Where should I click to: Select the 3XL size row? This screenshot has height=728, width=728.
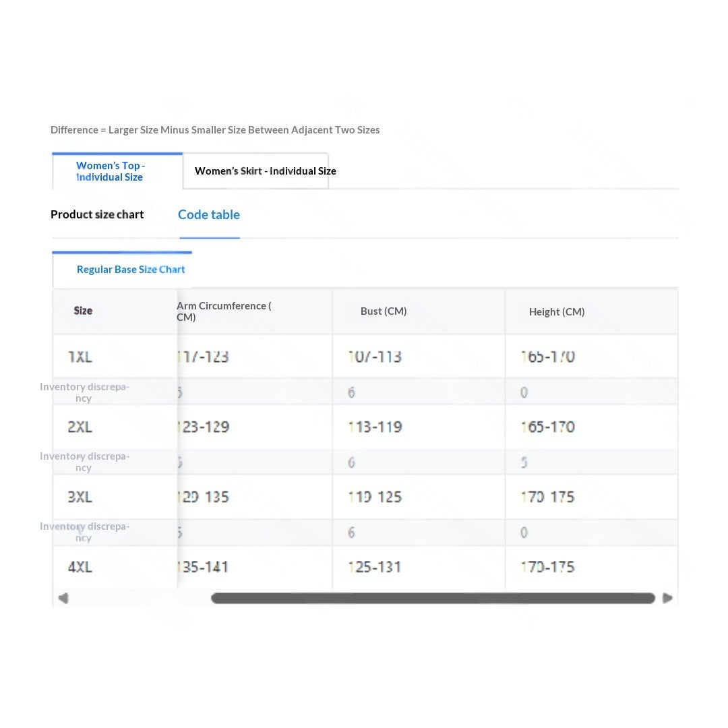coord(365,497)
